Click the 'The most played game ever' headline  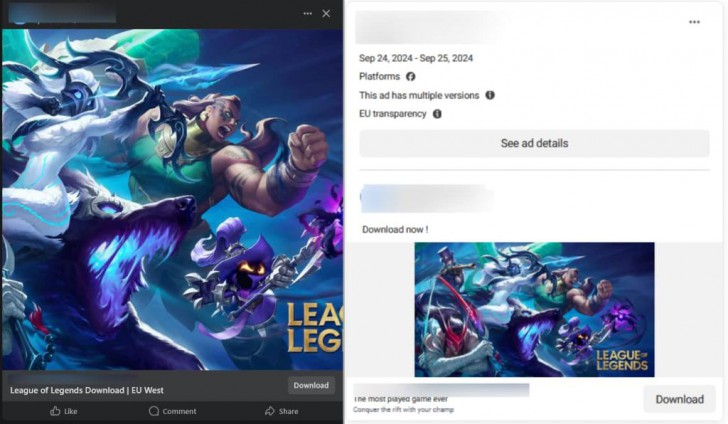coord(401,399)
